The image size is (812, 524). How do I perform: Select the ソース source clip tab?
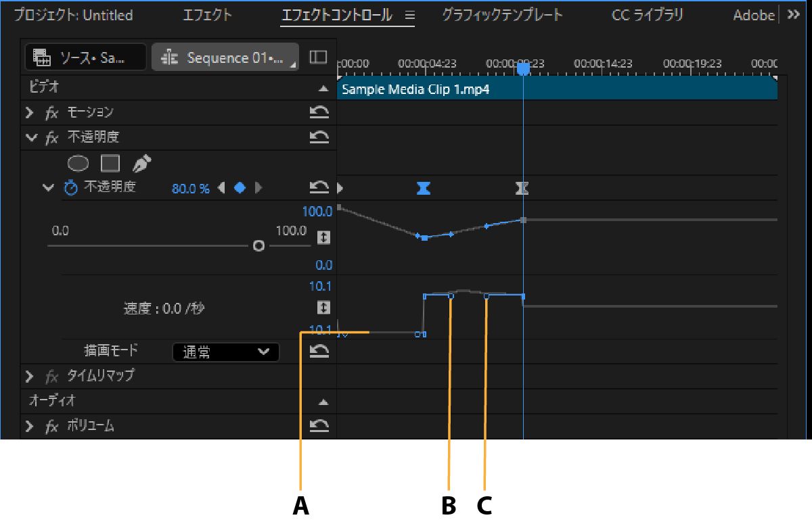[x=85, y=57]
